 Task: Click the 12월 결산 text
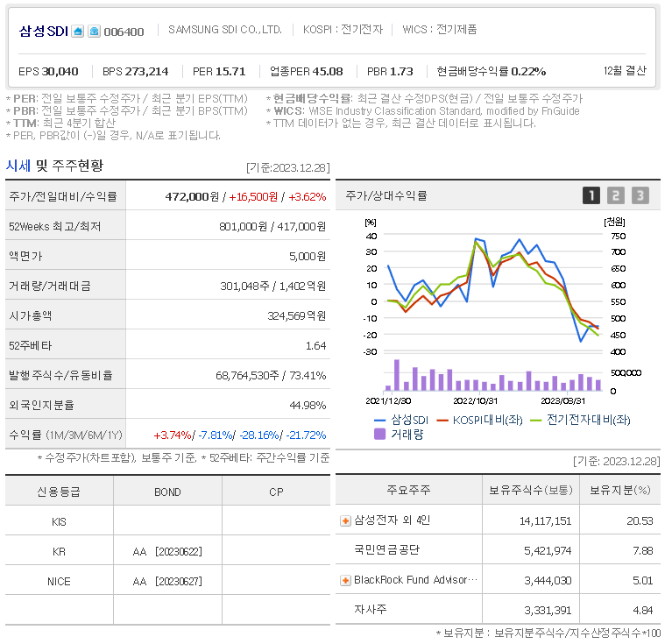pyautogui.click(x=625, y=71)
